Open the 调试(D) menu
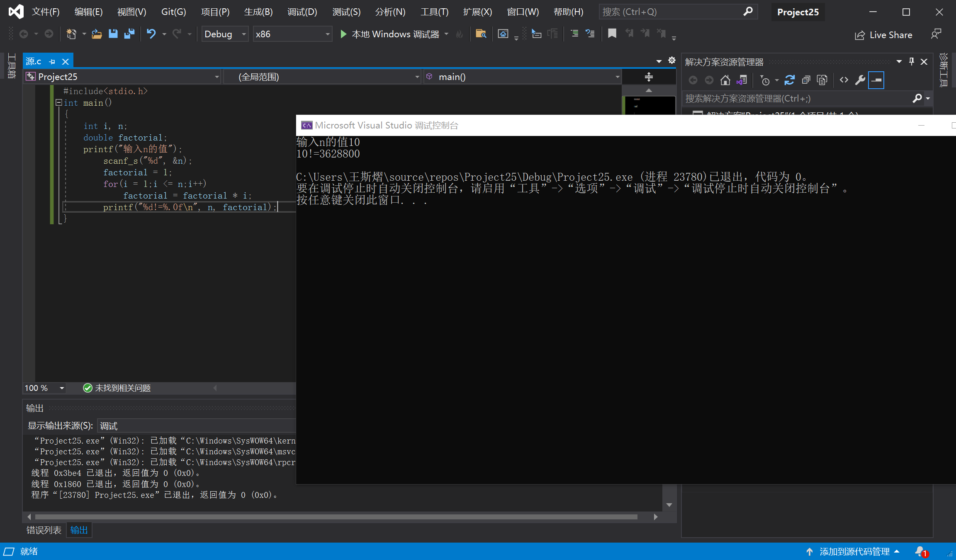Viewport: 956px width, 560px height. (302, 12)
